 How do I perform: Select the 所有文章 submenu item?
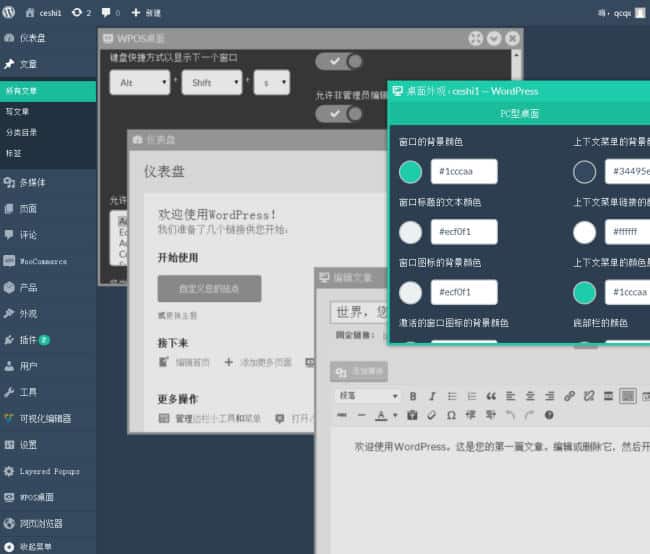48,91
